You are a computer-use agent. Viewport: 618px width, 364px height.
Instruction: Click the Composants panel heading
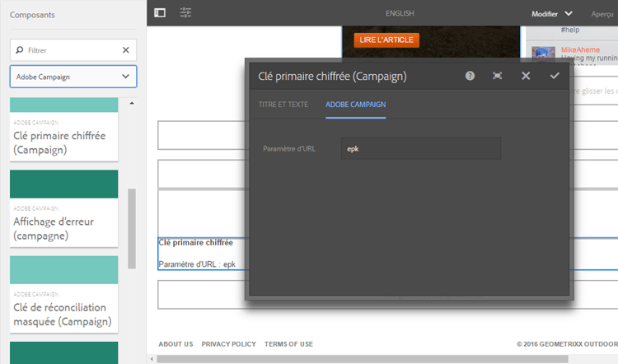click(32, 15)
